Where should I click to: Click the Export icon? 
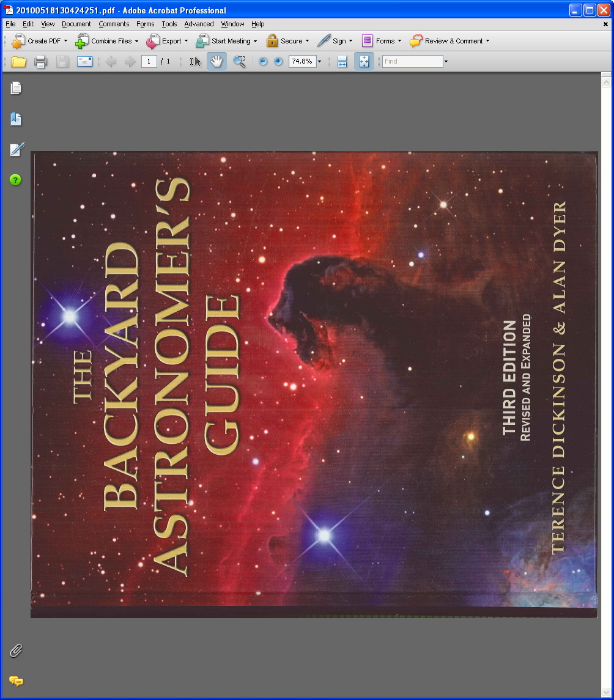152,41
